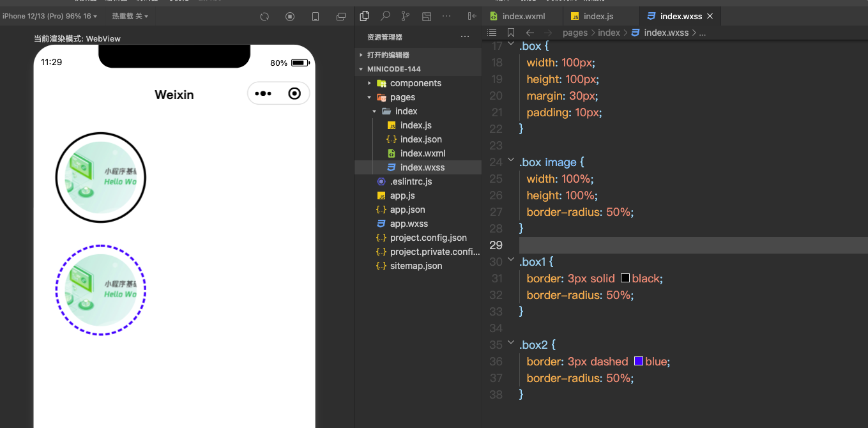Click the simulator refresh icon

(264, 17)
